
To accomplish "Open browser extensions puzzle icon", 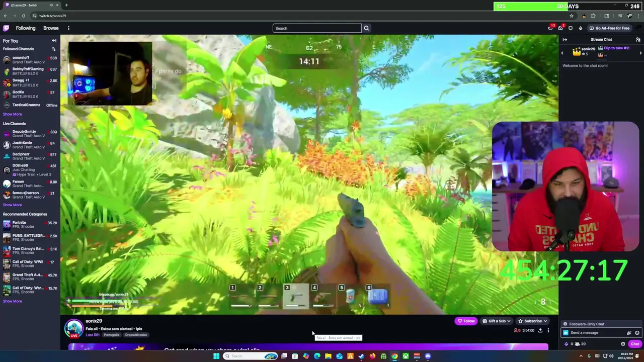I will point(593,16).
